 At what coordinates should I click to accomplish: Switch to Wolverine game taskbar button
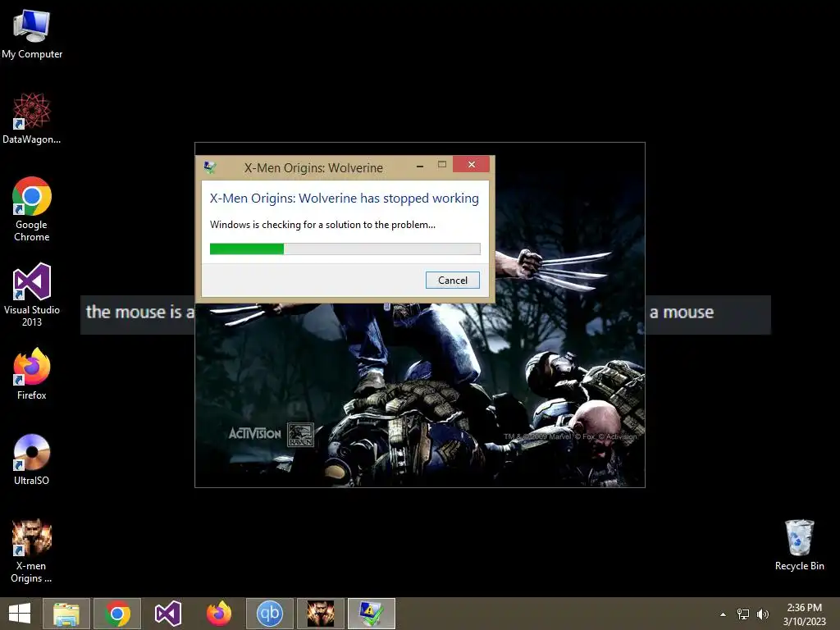click(321, 614)
